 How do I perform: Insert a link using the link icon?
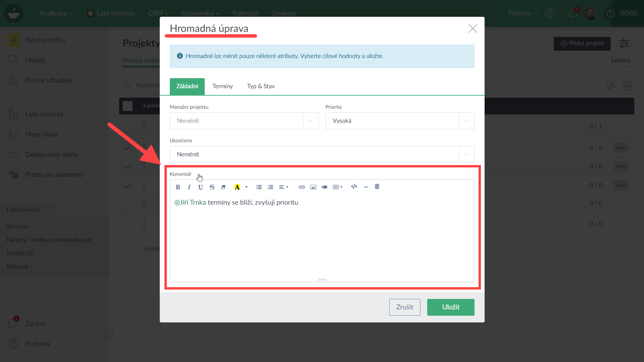[x=302, y=187]
